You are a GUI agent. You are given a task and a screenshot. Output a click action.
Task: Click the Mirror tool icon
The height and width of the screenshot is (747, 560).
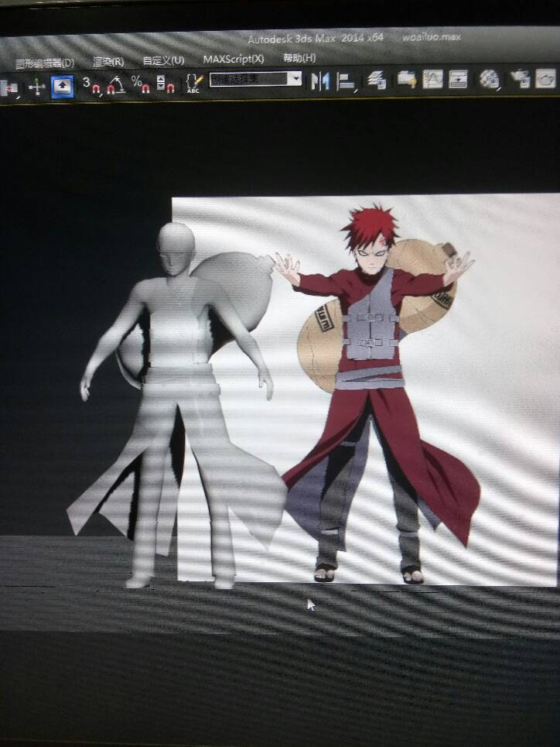pos(320,81)
